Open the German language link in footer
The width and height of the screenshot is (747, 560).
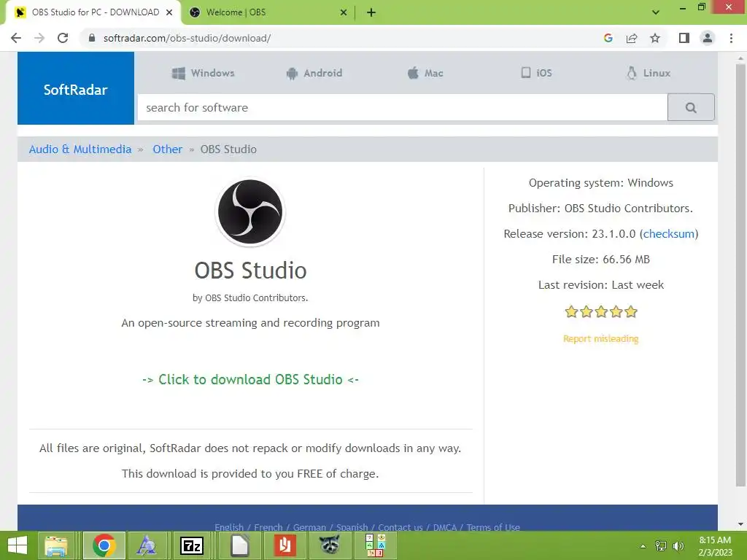pyautogui.click(x=309, y=527)
